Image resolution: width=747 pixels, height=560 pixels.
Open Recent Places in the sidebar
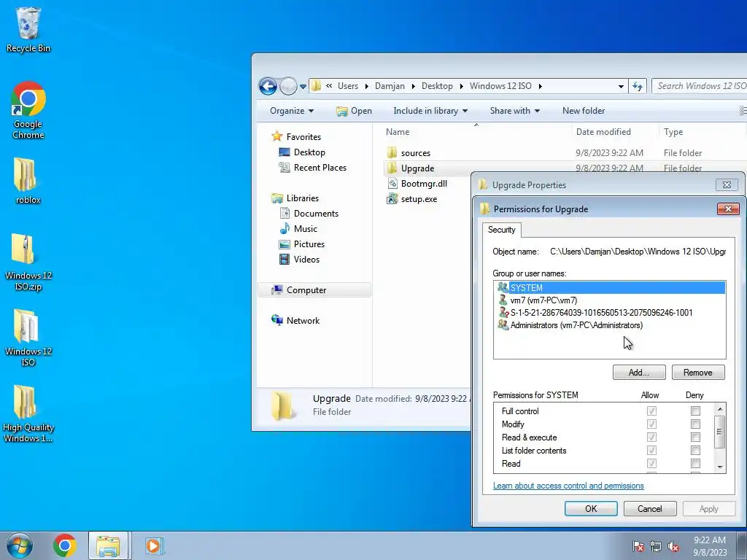click(320, 168)
